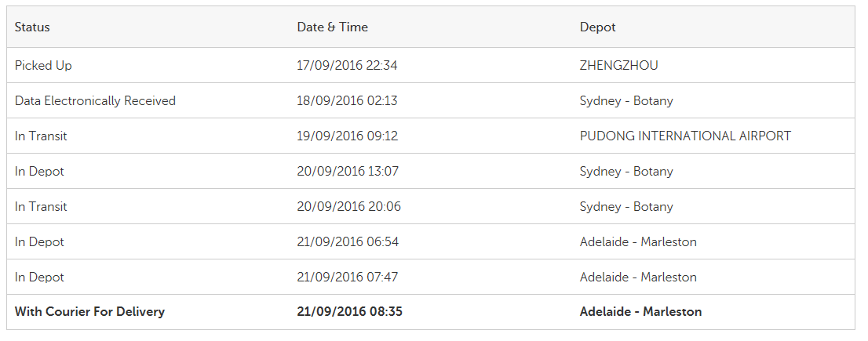Click the 20/09/2016 20:06 timestamp
868x341 pixels.
click(348, 207)
